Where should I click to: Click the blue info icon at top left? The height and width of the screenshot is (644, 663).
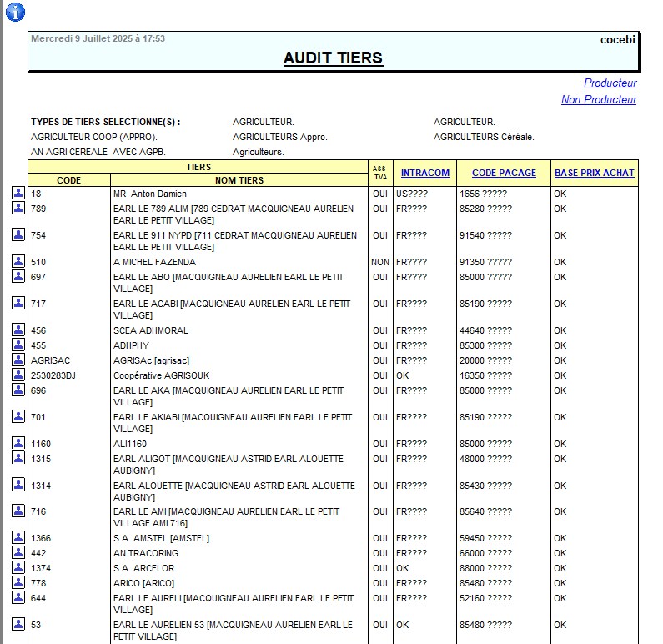[x=15, y=12]
